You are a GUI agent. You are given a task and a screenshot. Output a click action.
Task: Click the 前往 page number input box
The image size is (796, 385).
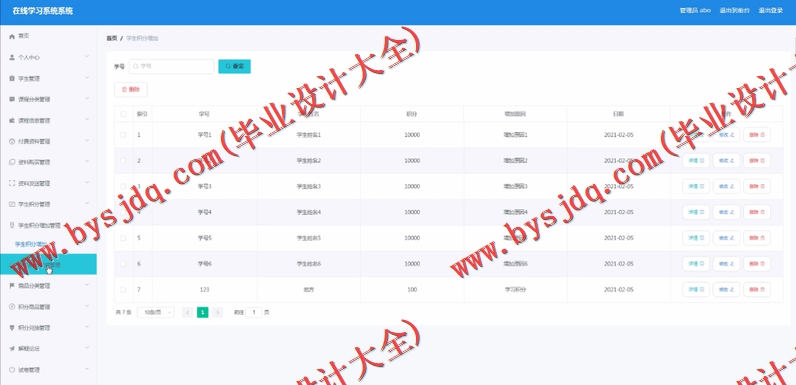254,312
